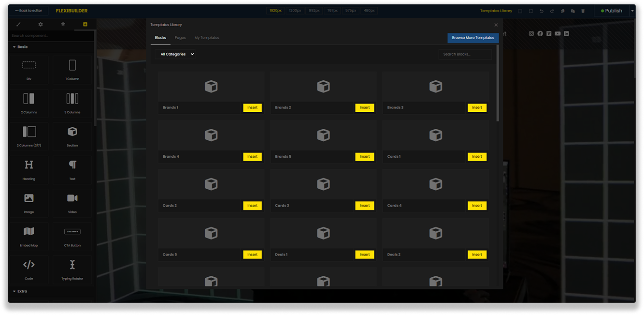Viewport: 644px width, 315px height.
Task: Add a Section component
Action: click(72, 136)
